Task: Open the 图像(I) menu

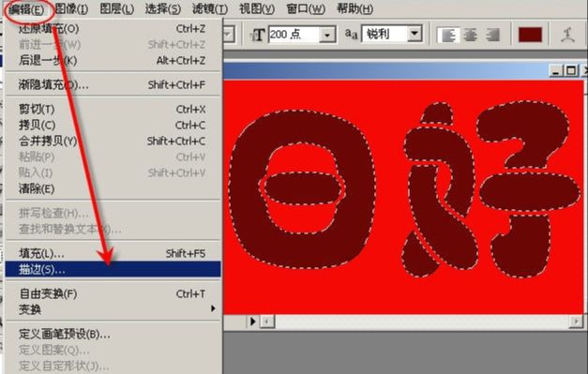Action: coord(71,9)
